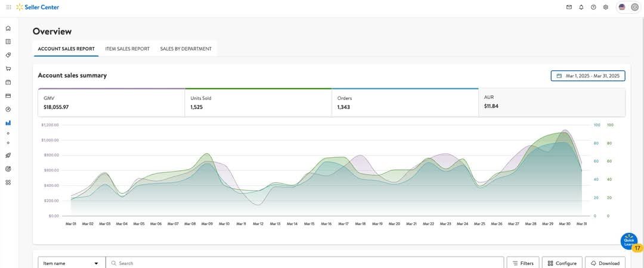Screen dimensions: 644x268
Task: Click the 1,343 orders value
Action: pyautogui.click(x=343, y=107)
